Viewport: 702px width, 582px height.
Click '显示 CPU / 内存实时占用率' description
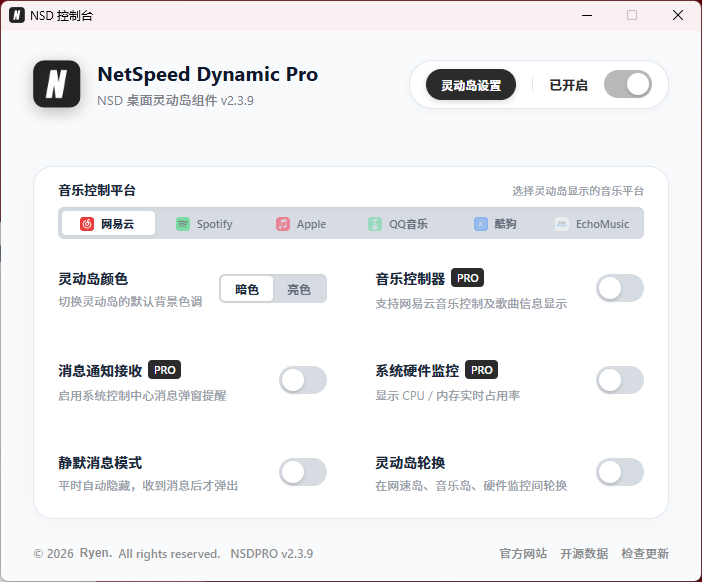[448, 396]
